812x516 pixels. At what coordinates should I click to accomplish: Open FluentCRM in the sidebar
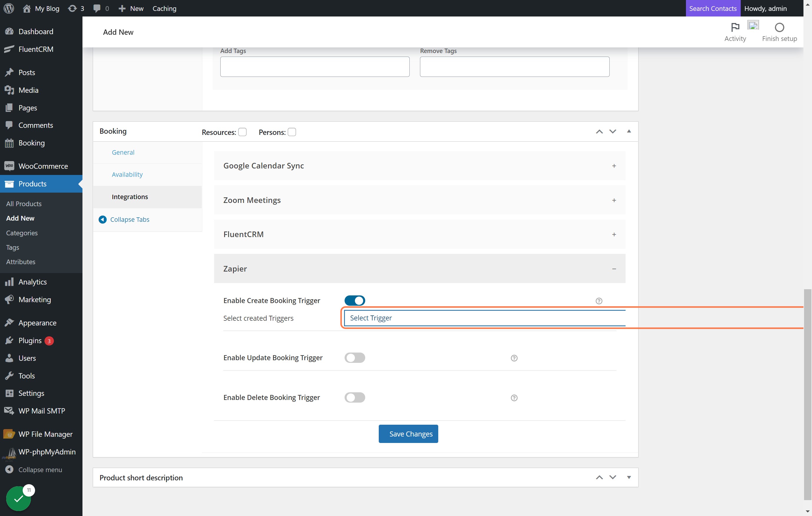pos(41,49)
